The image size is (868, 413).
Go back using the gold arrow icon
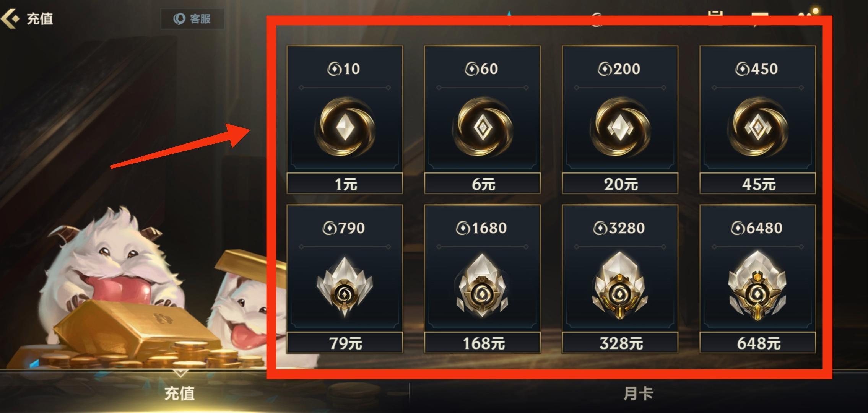click(10, 18)
